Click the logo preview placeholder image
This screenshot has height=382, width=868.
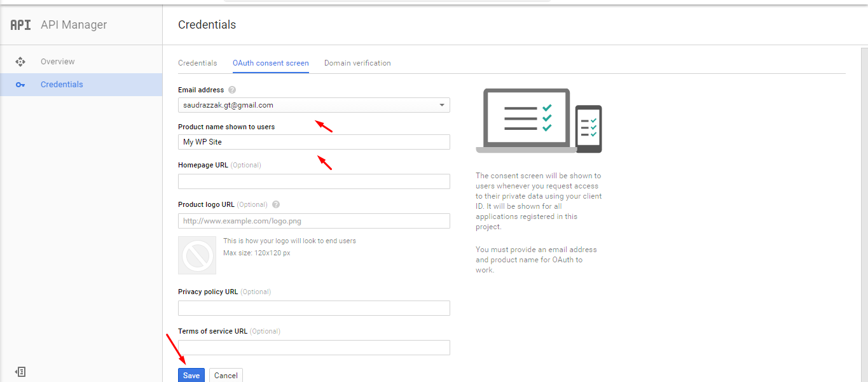coord(197,256)
